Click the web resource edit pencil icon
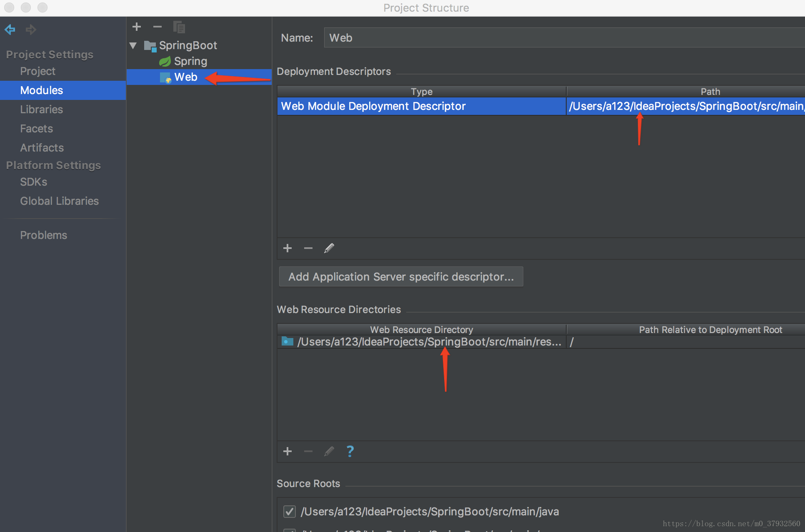This screenshot has height=532, width=805. pos(329,451)
